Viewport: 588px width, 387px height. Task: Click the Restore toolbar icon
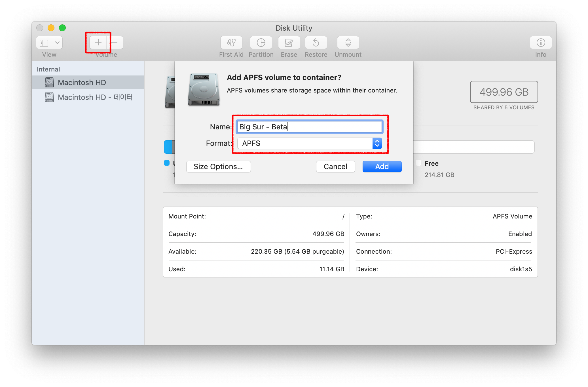(316, 43)
